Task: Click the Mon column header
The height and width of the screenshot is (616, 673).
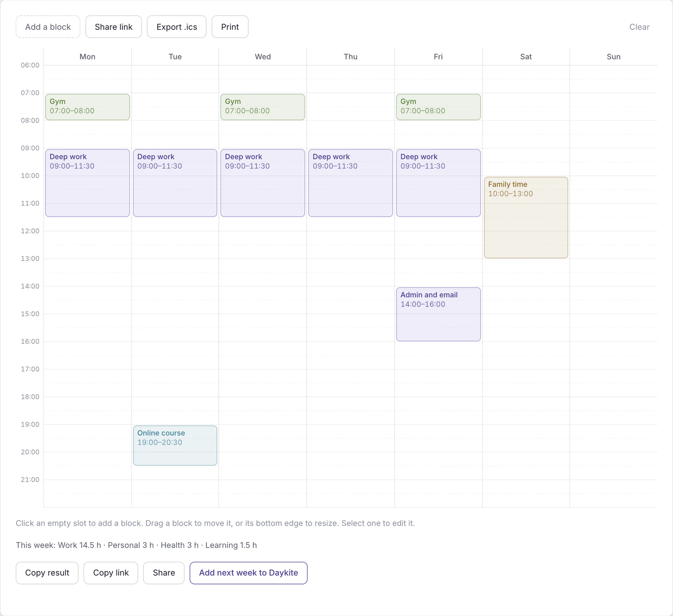Action: click(x=87, y=57)
